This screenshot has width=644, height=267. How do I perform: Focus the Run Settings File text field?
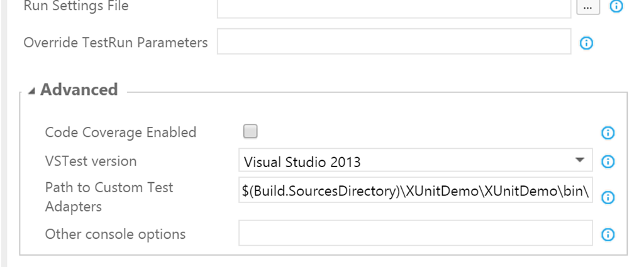[394, 8]
